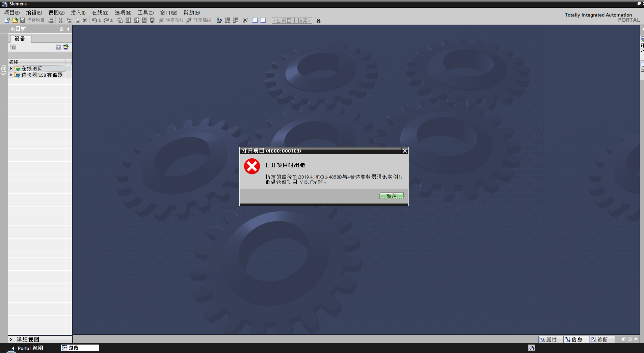Viewport: 644px width, 353px height.
Task: Click the open project toolbar icon
Action: click(x=15, y=20)
